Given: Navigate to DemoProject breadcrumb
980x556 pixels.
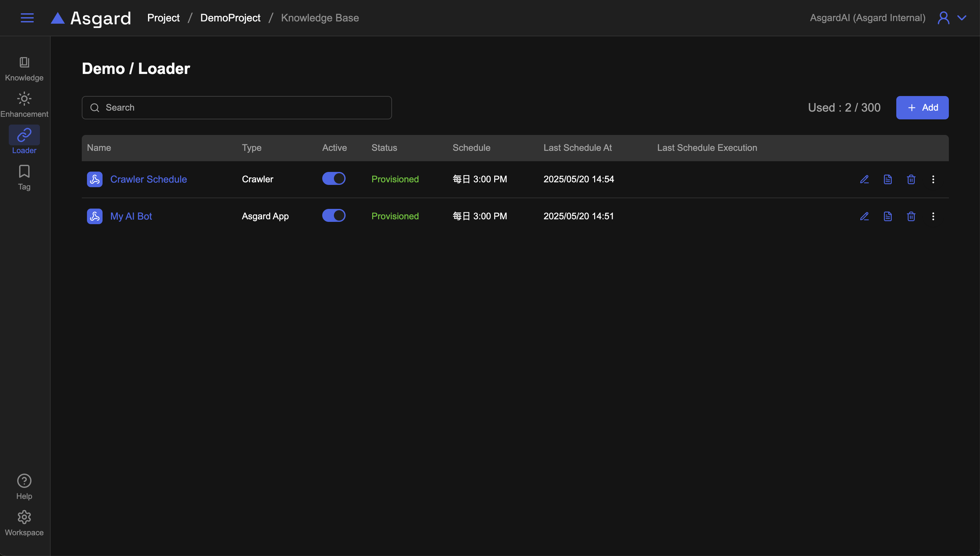Looking at the screenshot, I should point(230,18).
